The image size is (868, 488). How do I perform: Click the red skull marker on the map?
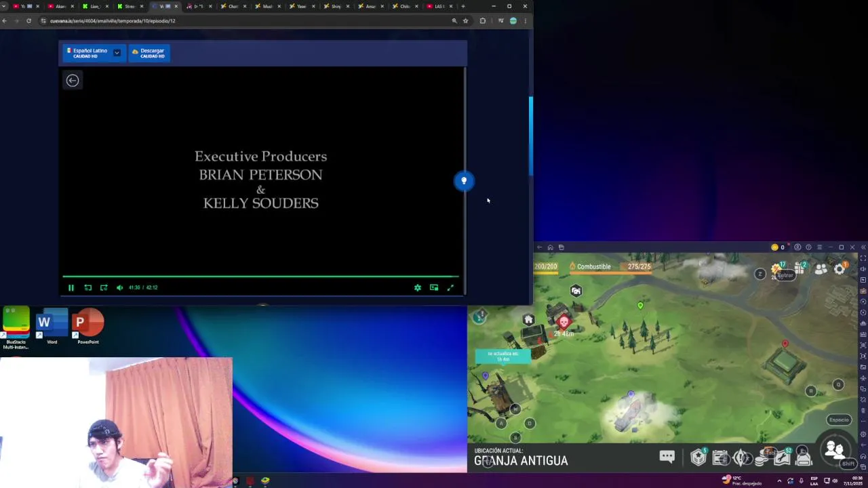563,323
